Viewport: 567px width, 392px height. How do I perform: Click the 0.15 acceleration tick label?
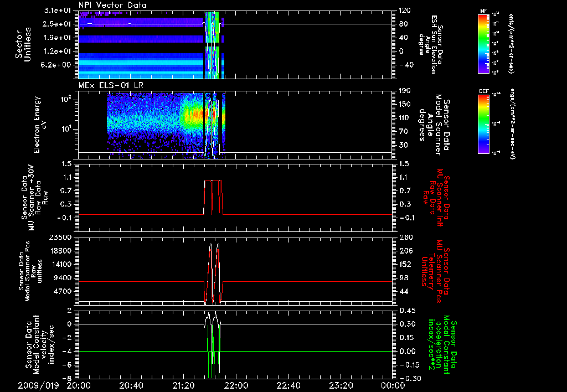407,338
